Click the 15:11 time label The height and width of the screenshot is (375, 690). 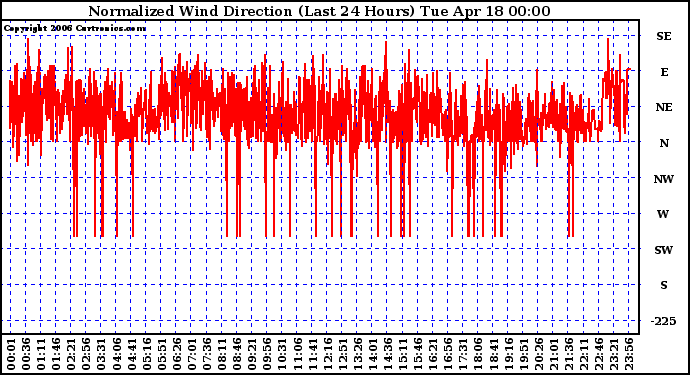[402, 354]
